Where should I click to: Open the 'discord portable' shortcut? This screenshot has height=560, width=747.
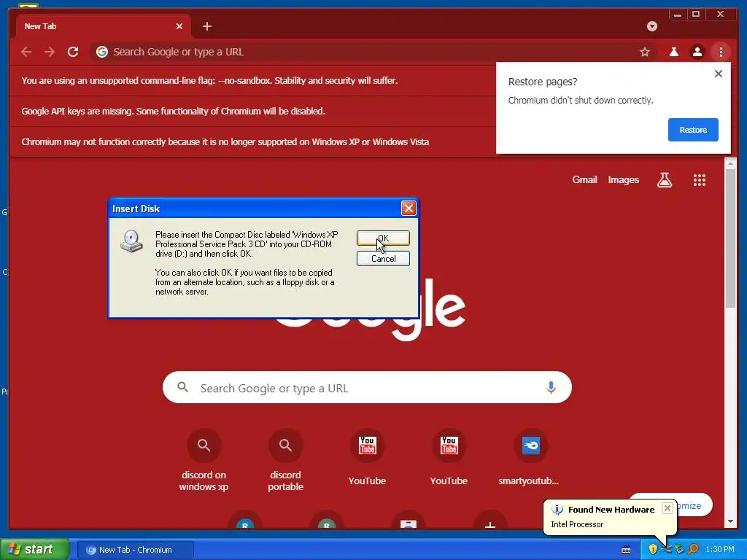click(x=285, y=460)
